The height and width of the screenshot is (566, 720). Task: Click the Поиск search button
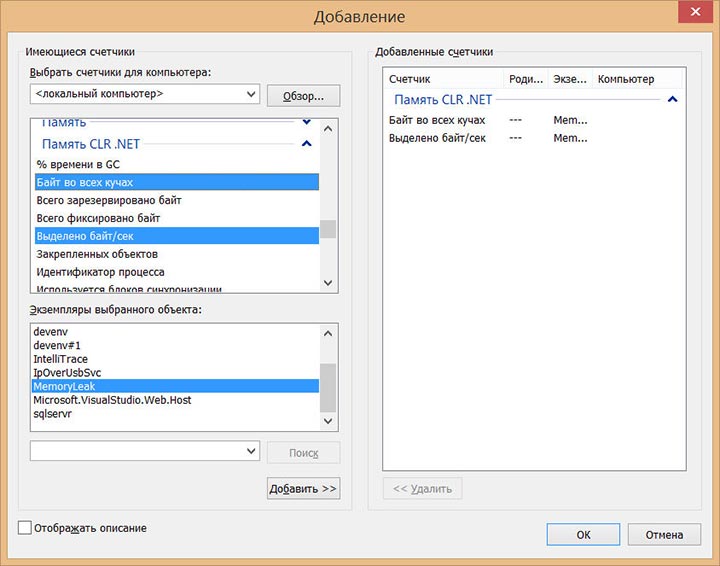[x=304, y=453]
